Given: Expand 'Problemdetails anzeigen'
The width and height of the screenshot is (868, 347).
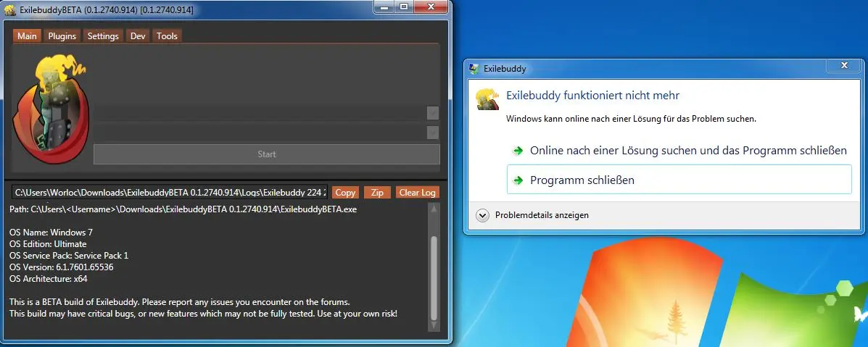Looking at the screenshot, I should [542, 215].
